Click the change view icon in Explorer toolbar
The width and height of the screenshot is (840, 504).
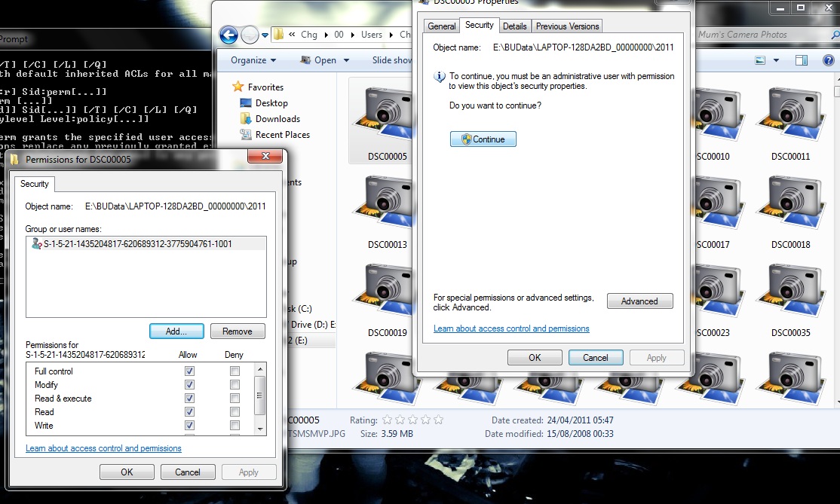pyautogui.click(x=759, y=60)
